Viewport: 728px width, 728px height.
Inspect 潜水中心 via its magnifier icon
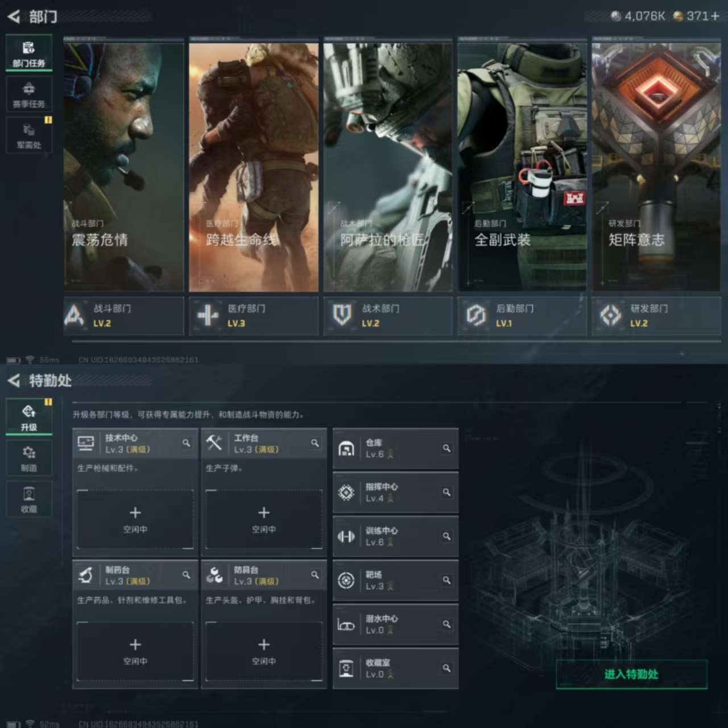446,624
